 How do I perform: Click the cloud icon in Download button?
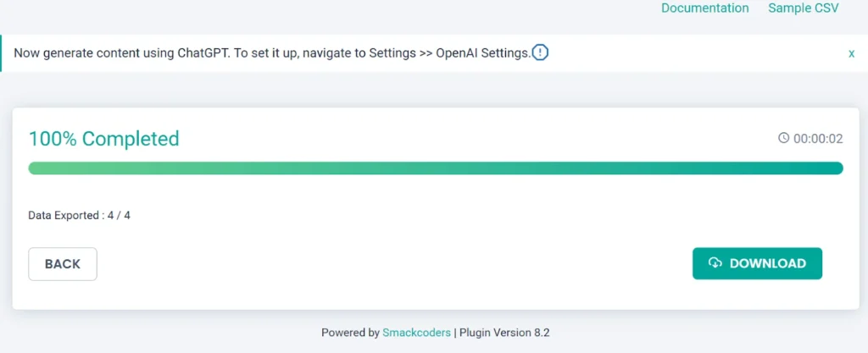715,263
